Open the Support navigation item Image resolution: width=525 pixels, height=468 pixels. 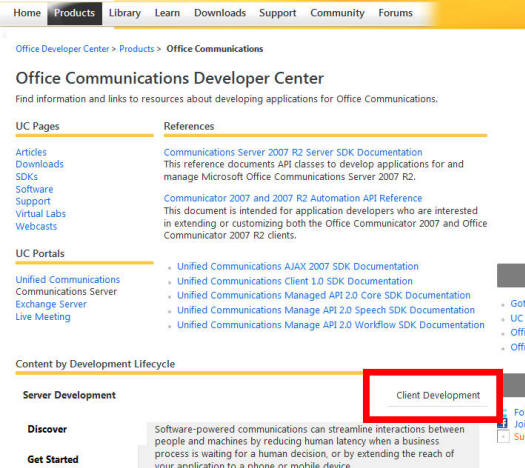277,13
